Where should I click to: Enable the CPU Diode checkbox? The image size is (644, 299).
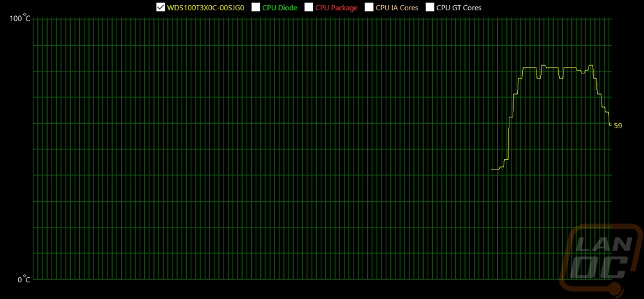(x=256, y=7)
